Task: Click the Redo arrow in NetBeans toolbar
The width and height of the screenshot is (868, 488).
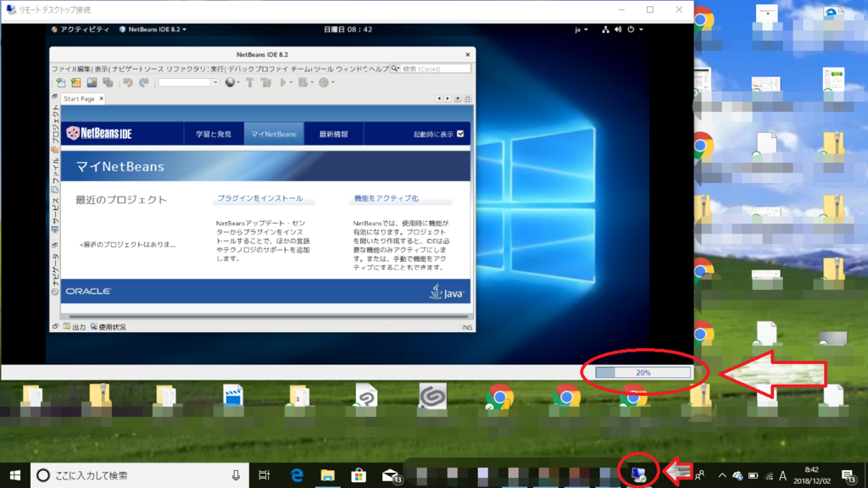Action: pos(144,82)
